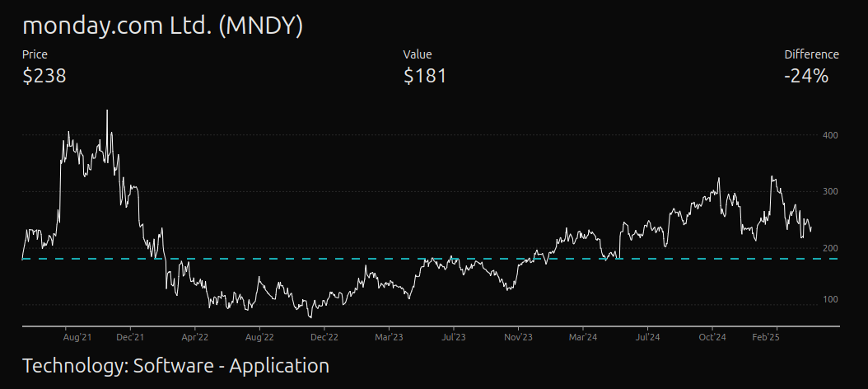Select the 300 y-axis label
This screenshot has width=868, height=389.
pyautogui.click(x=830, y=192)
